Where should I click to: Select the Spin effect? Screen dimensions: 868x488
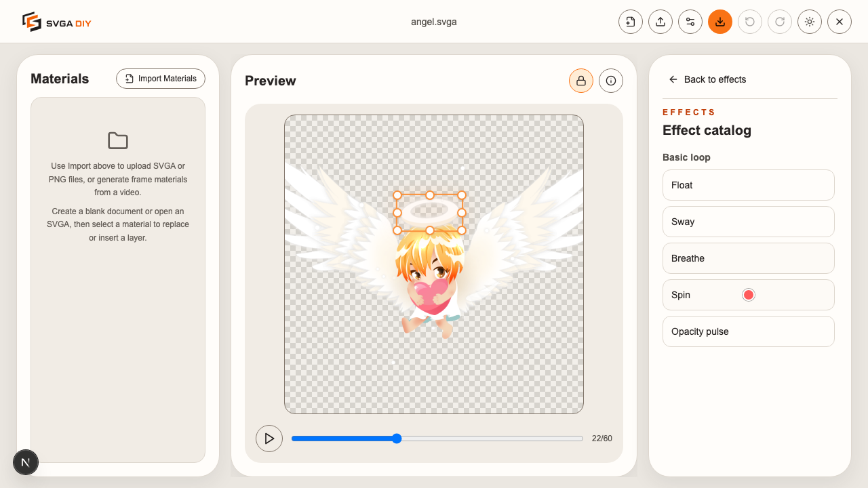coord(749,295)
